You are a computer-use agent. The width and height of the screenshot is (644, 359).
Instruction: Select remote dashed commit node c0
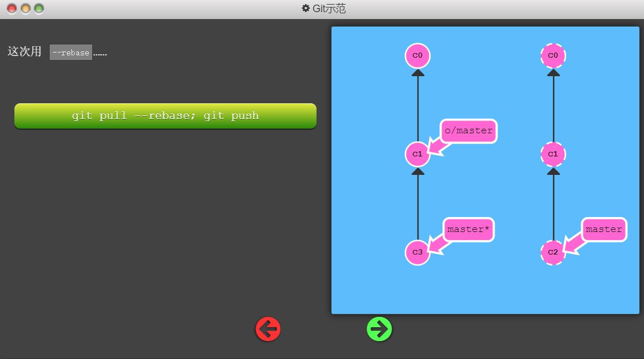[553, 56]
